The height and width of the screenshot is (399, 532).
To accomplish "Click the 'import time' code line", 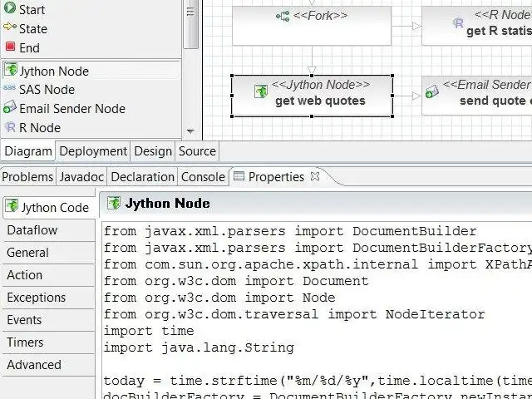I will (x=149, y=331).
